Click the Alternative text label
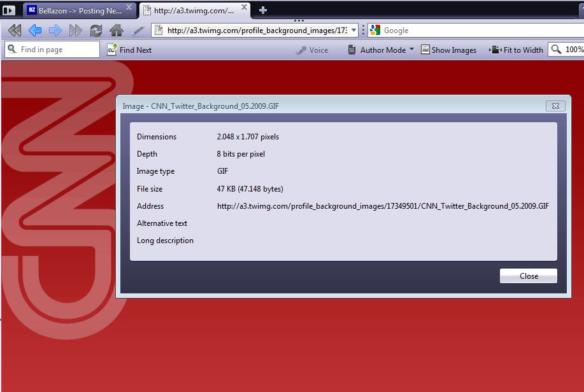 [x=162, y=223]
